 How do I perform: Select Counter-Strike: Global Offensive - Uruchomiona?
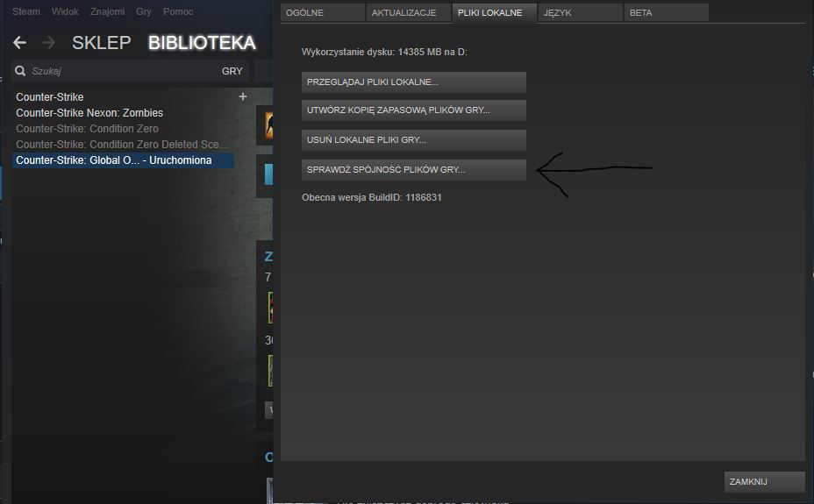coord(123,160)
